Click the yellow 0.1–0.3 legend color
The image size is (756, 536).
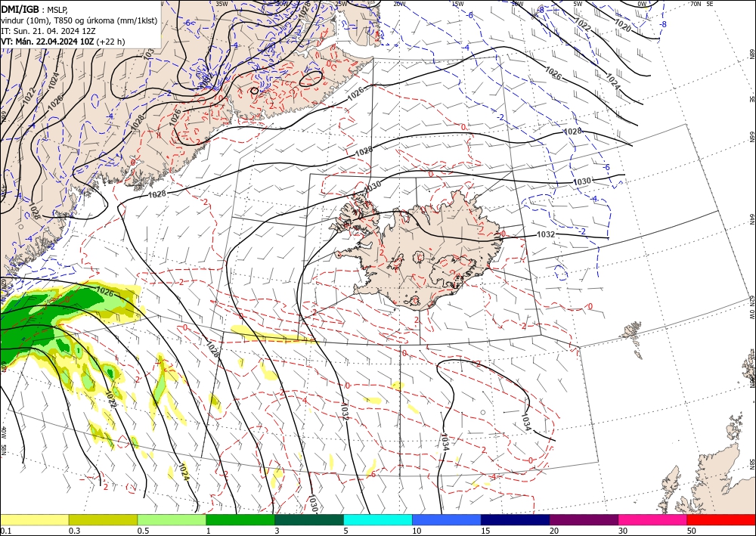coord(34,519)
